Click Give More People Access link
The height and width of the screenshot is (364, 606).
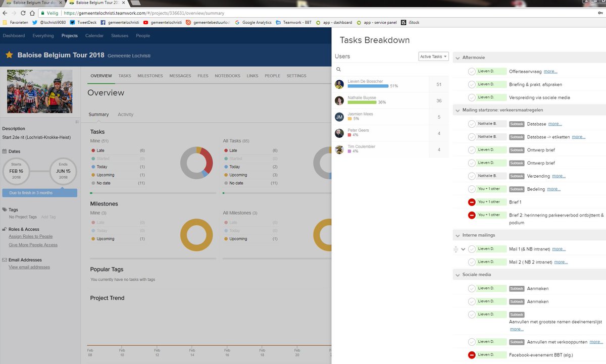(33, 245)
